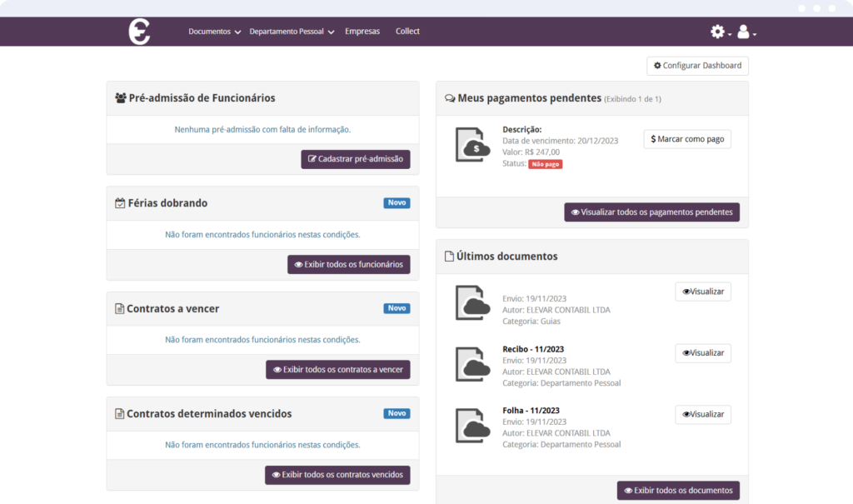Visualizar the Folha - 11/2023 document
The image size is (853, 504).
(703, 415)
